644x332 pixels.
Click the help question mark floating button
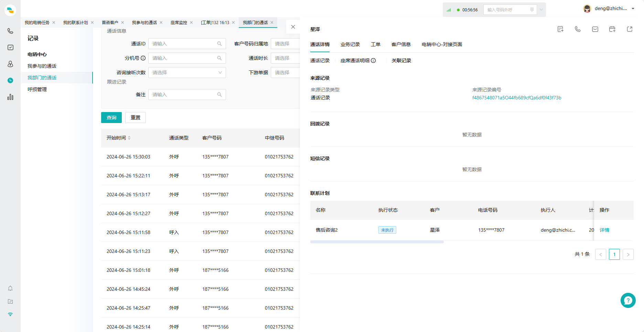[628, 300]
